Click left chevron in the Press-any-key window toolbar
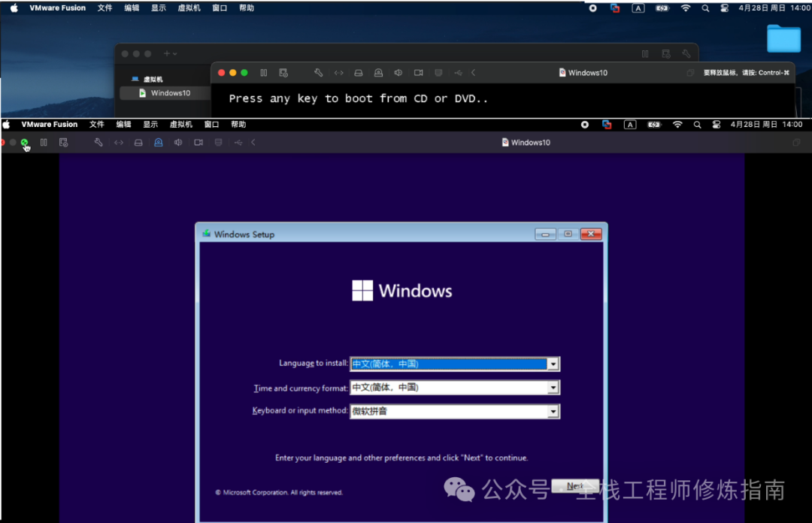812x523 pixels. [474, 73]
